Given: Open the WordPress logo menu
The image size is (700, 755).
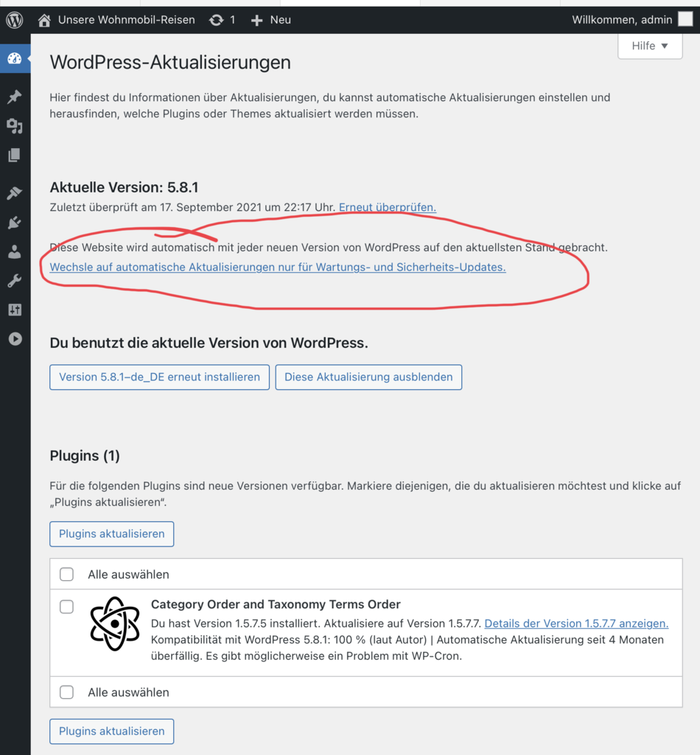Looking at the screenshot, I should pos(15,20).
